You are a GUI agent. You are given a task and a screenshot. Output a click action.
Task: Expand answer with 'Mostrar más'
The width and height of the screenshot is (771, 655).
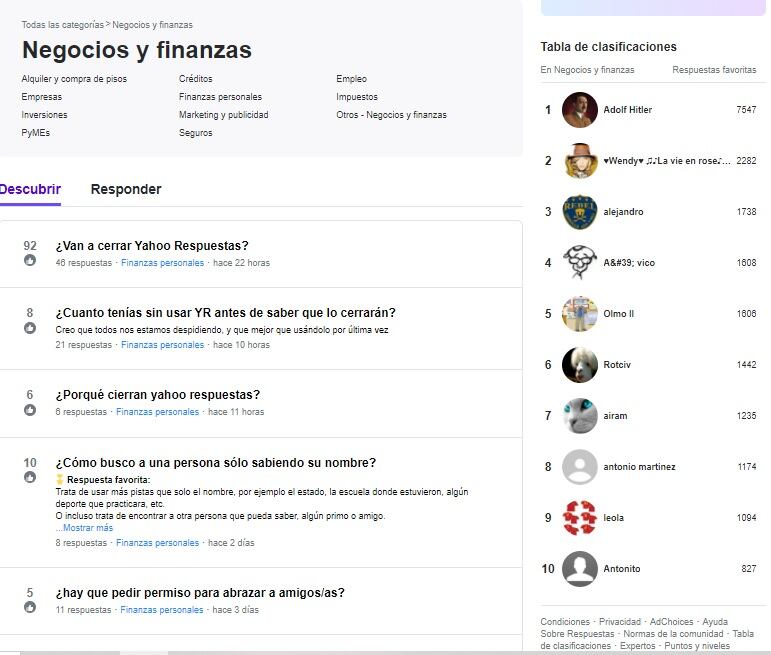pos(84,528)
